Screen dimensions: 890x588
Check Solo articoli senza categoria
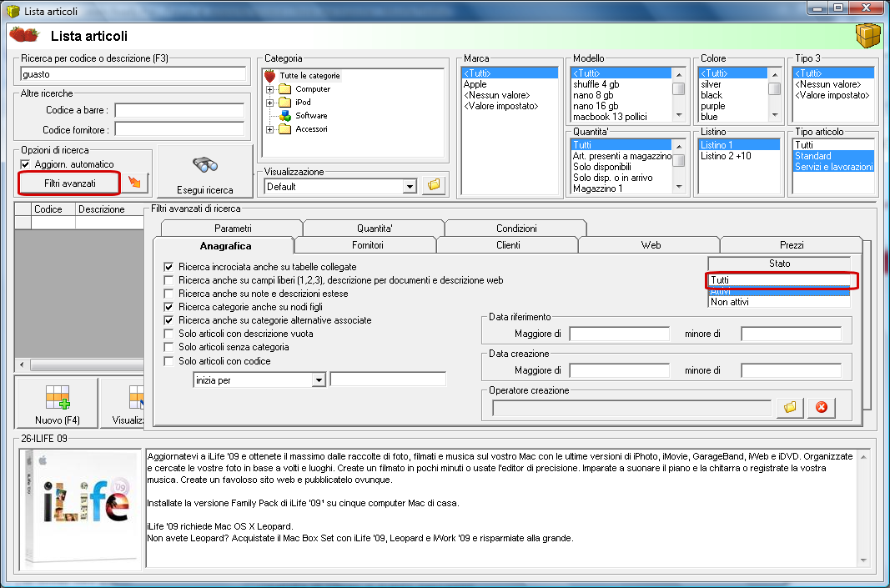pyautogui.click(x=168, y=347)
